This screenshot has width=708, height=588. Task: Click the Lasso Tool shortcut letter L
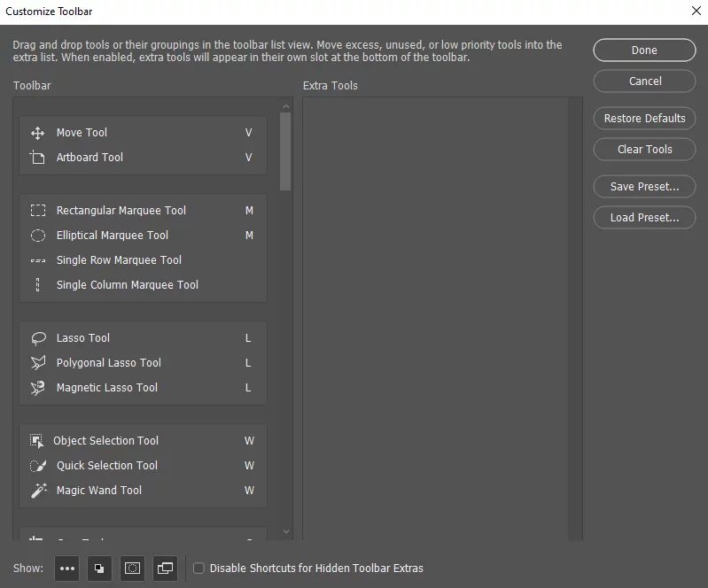248,338
